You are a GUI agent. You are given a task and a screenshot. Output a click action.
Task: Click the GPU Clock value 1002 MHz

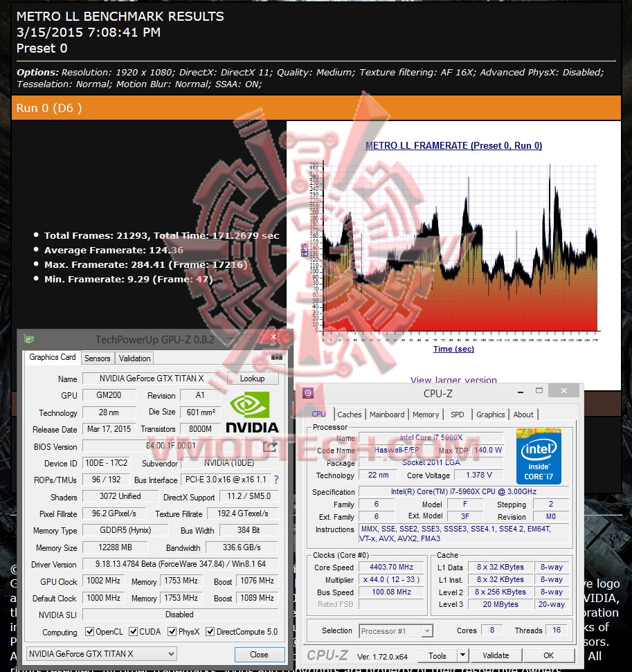pos(103,581)
